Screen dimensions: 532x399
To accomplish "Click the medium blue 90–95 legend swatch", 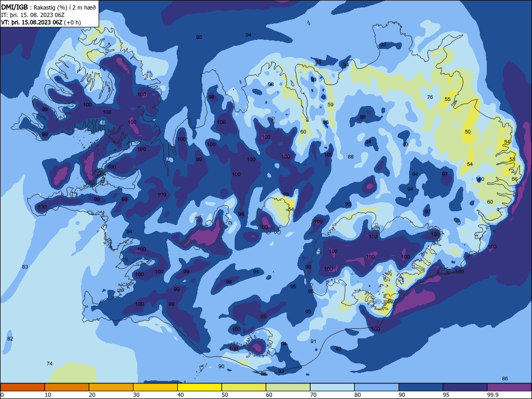I will tap(421, 387).
